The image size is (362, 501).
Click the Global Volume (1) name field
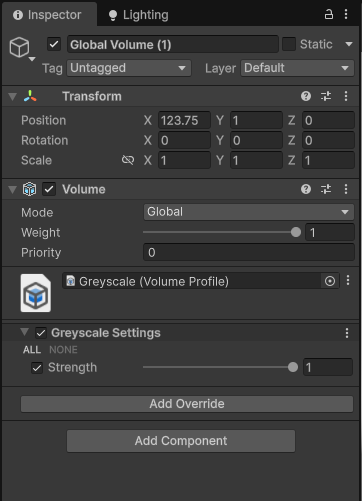pos(173,44)
